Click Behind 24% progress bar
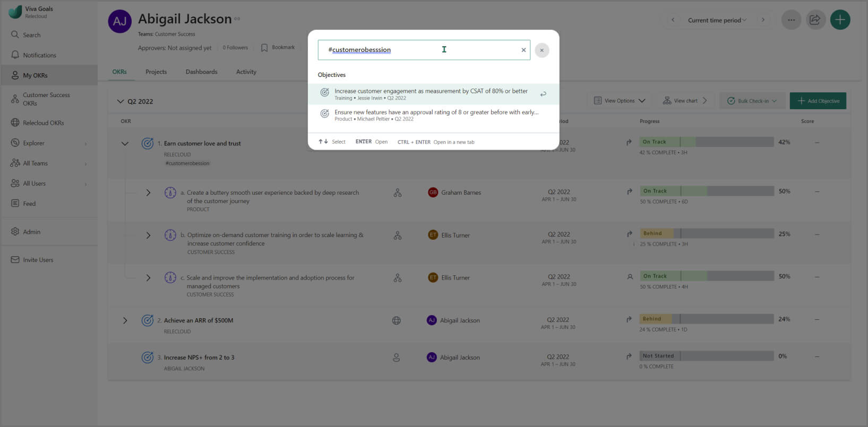The width and height of the screenshot is (868, 427). click(x=707, y=319)
